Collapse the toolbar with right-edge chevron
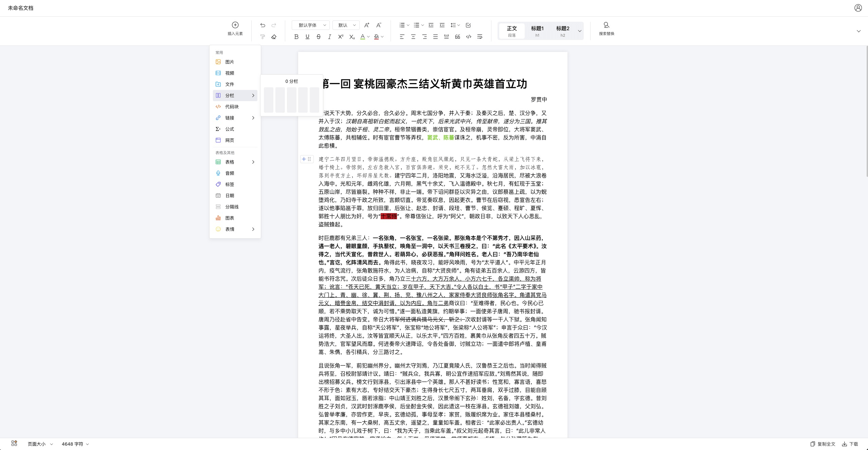The image size is (868, 450). pos(858,31)
